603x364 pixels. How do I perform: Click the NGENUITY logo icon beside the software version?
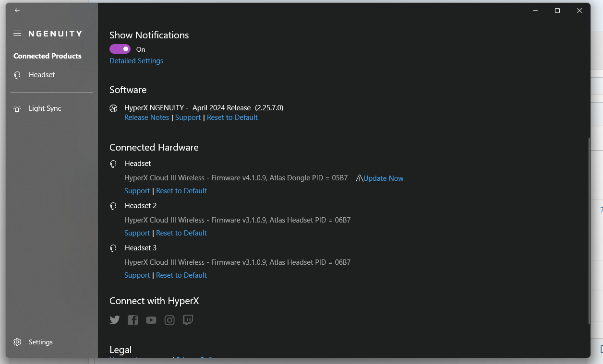tap(113, 108)
